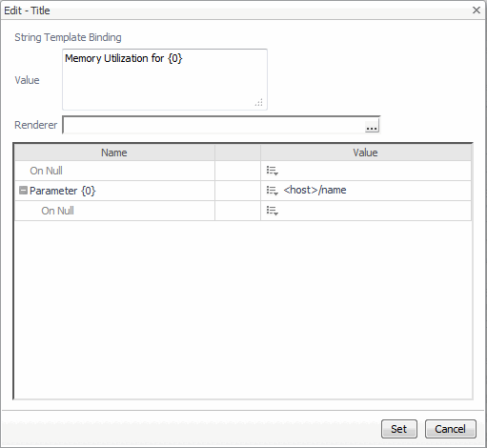Select the Parameter {0} row label
487x448 pixels.
point(63,191)
